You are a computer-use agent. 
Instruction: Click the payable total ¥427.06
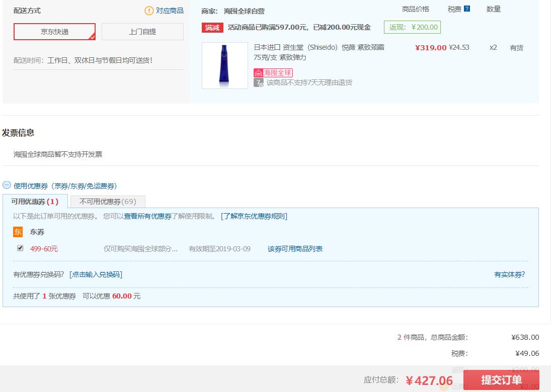click(429, 380)
